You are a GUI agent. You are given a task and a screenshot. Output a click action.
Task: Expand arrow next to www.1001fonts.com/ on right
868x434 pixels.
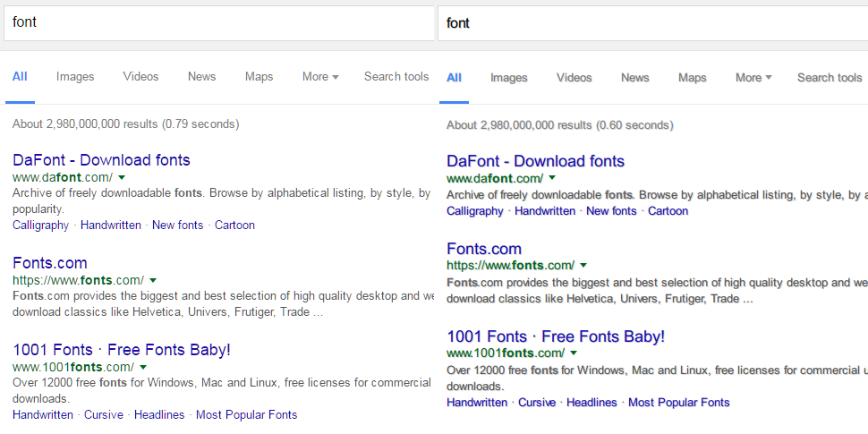[574, 353]
